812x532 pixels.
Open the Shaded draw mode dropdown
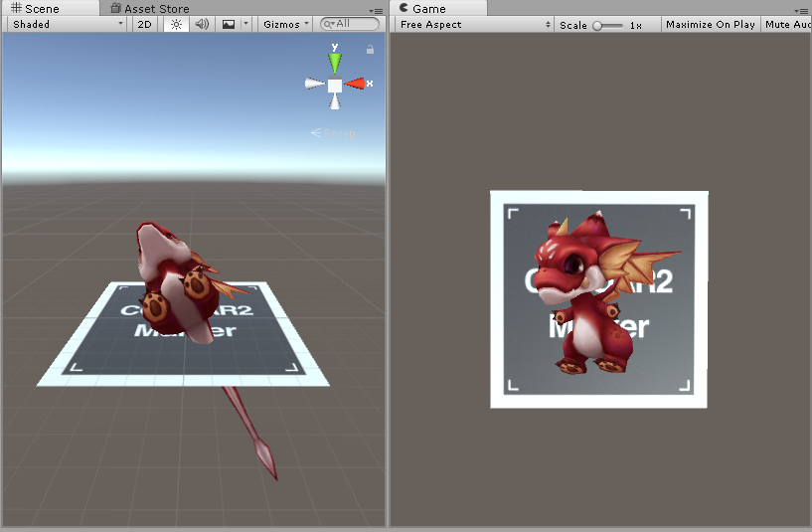pyautogui.click(x=68, y=24)
